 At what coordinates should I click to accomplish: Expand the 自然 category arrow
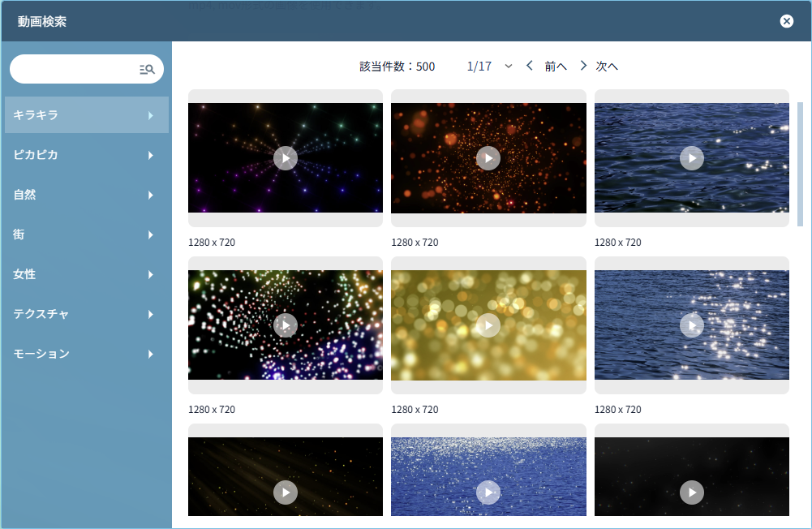click(151, 195)
